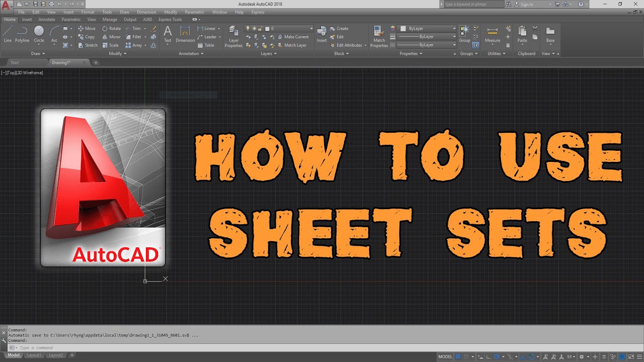Open the Dimension menu

coord(147,12)
